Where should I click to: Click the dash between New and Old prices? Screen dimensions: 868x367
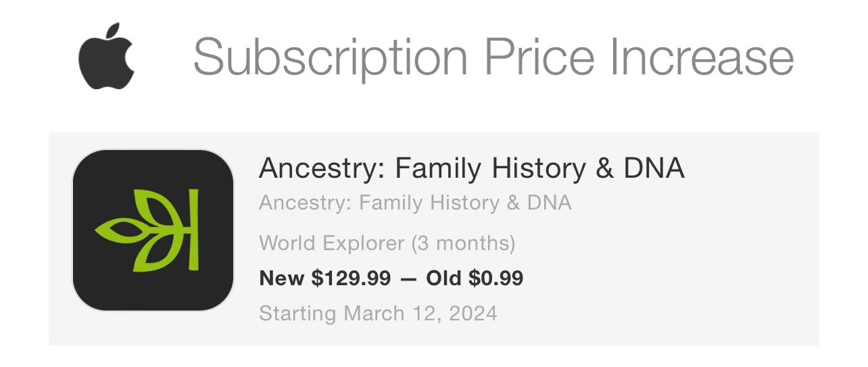point(408,278)
